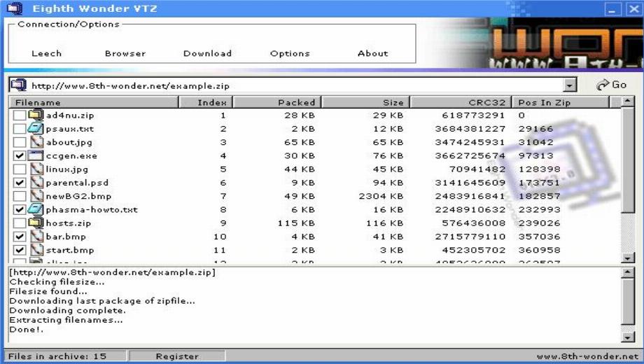Click the ccgen.exe application icon
The width and height of the screenshot is (644, 364).
(x=36, y=155)
